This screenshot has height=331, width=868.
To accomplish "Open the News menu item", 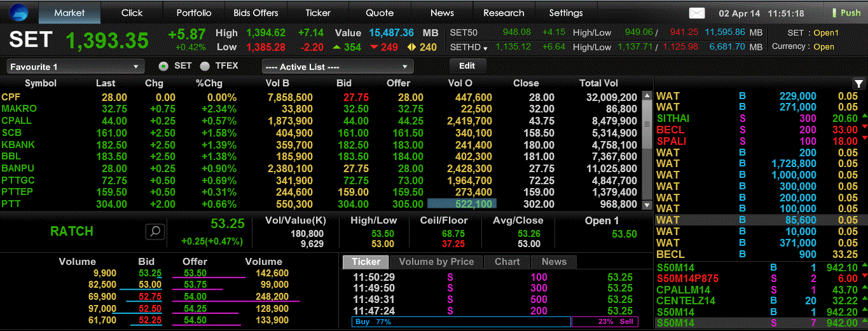I will 442,13.
